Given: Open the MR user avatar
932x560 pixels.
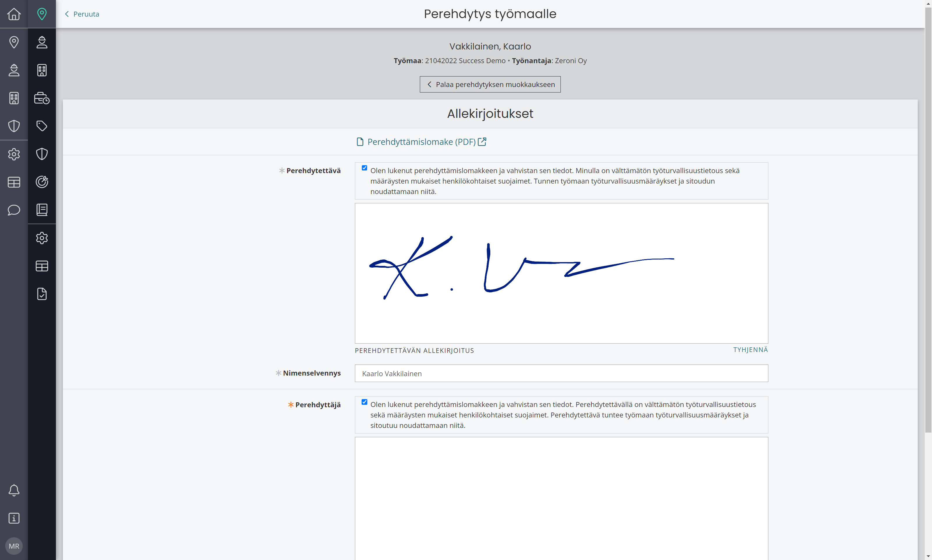Looking at the screenshot, I should (14, 546).
